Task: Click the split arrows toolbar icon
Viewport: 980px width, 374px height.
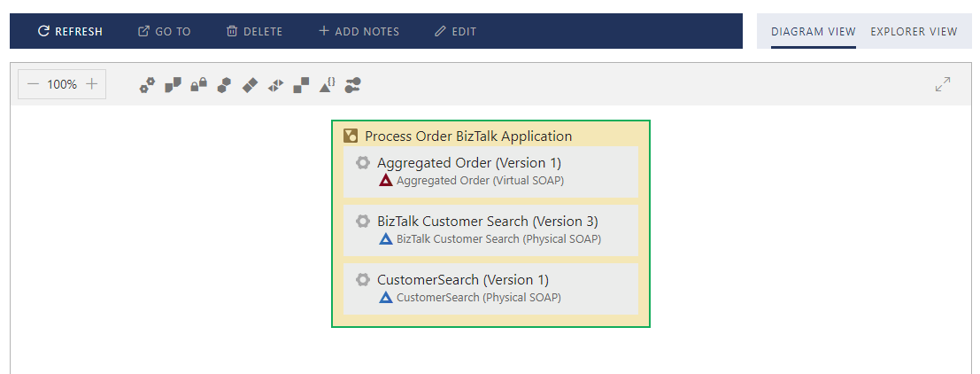Action: pyautogui.click(x=275, y=85)
